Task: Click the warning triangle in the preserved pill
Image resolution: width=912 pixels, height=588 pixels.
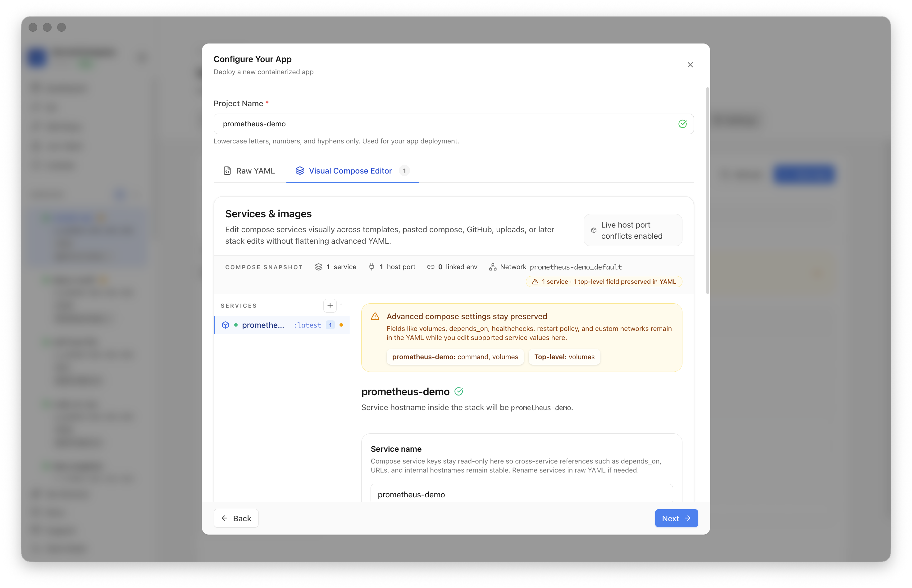Action: point(535,281)
